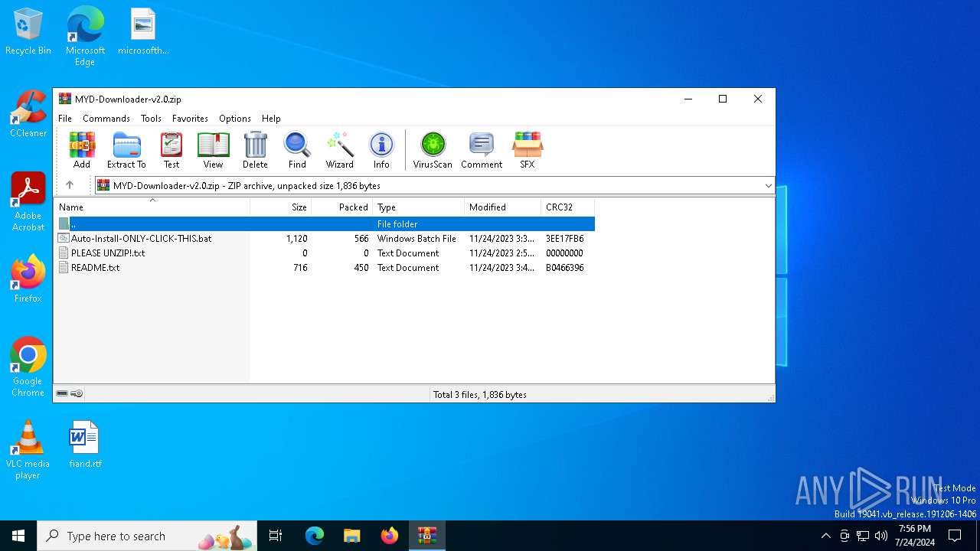Select the parent folder '..' row
The width and height of the screenshot is (980, 551).
(x=325, y=223)
